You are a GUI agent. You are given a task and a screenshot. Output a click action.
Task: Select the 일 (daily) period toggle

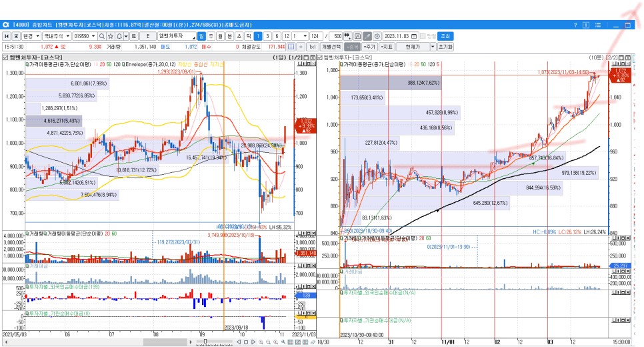coord(201,36)
